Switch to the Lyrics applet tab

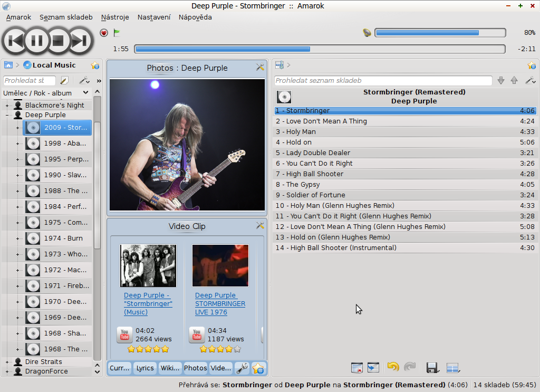(145, 368)
